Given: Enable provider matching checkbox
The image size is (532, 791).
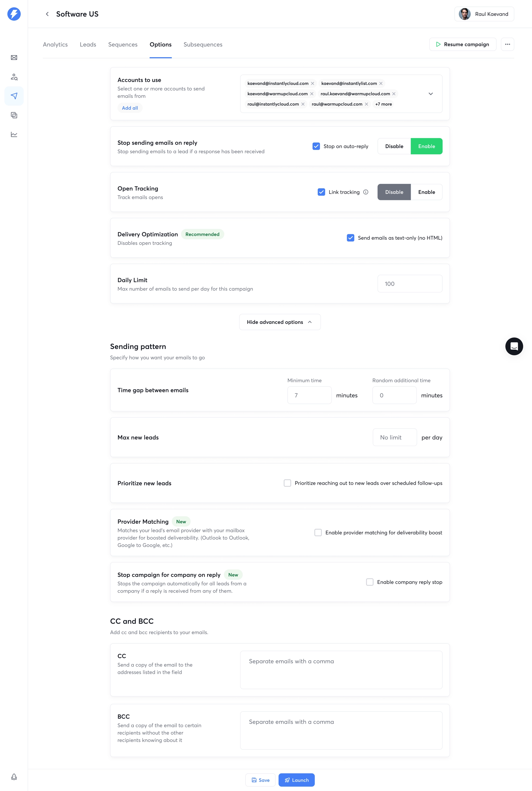Looking at the screenshot, I should [318, 533].
